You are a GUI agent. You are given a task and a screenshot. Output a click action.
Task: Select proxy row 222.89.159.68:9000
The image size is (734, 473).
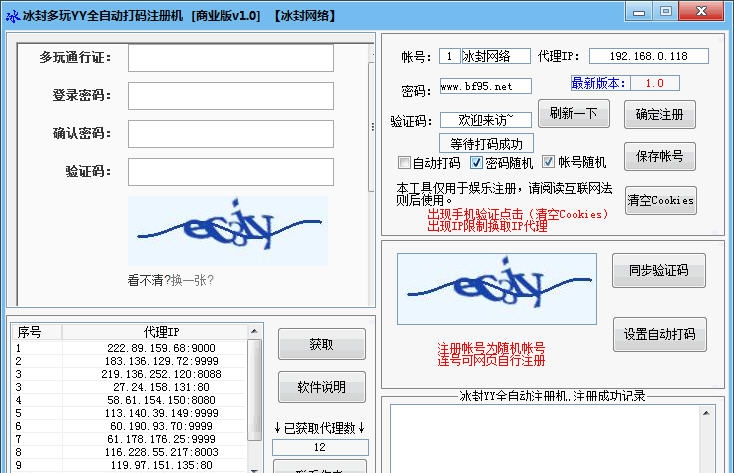click(x=130, y=348)
